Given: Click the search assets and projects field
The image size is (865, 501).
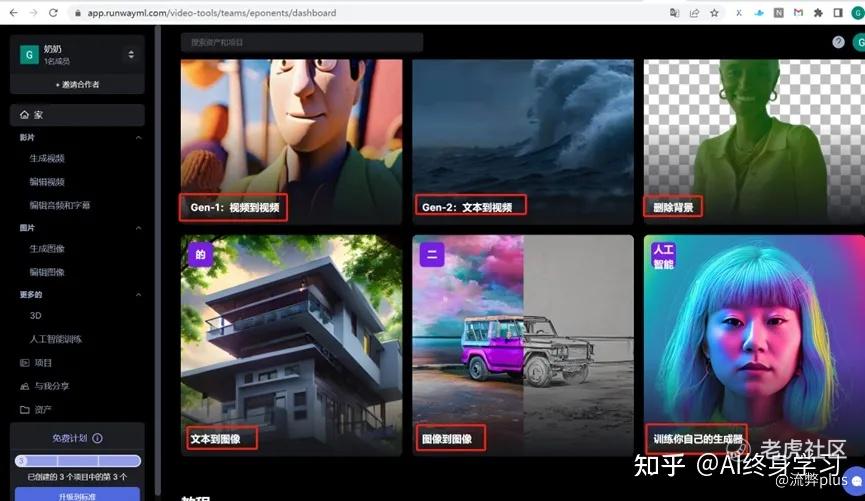Looking at the screenshot, I should 302,42.
